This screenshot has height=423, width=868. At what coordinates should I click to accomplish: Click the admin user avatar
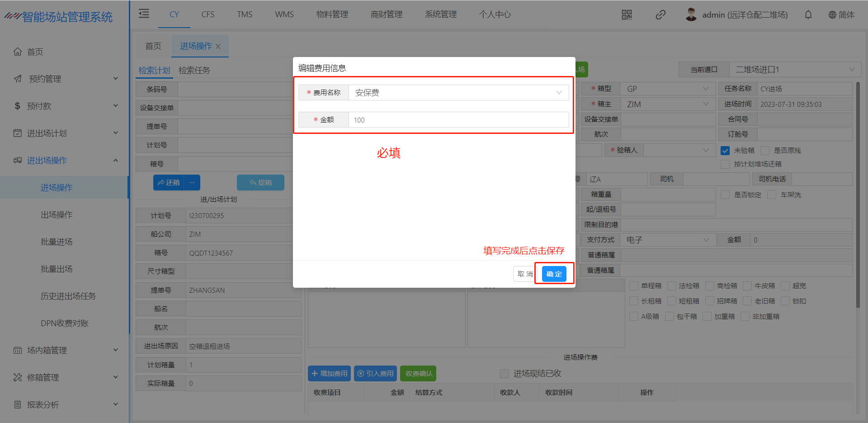(691, 14)
